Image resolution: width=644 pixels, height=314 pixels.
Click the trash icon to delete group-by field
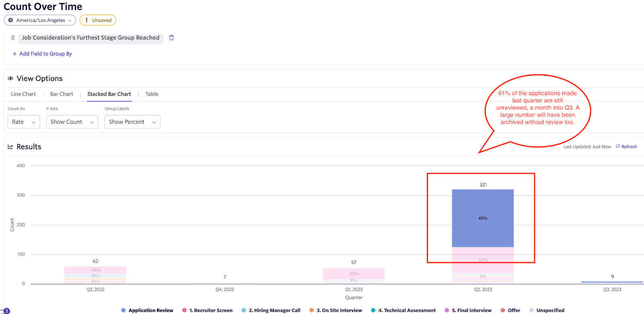coord(171,37)
